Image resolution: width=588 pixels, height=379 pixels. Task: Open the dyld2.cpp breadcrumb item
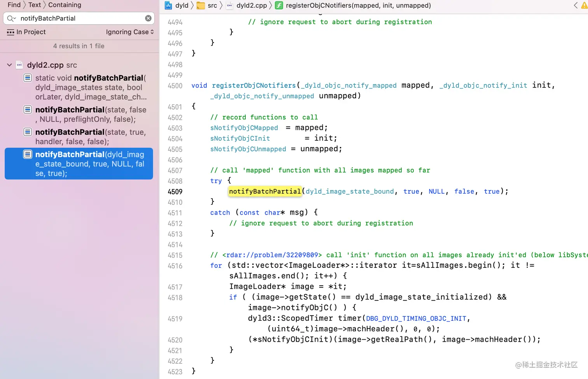252,5
